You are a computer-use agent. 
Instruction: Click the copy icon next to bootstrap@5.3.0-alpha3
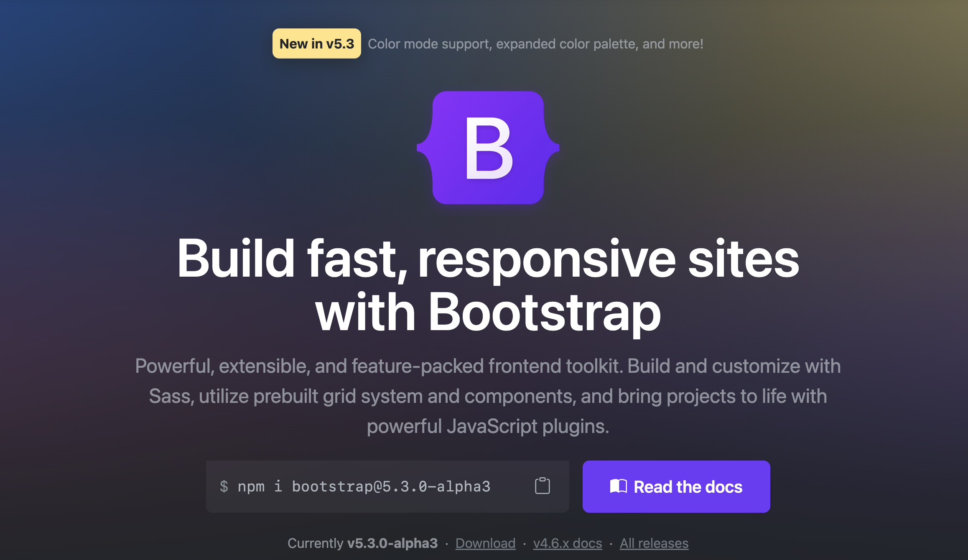point(542,486)
